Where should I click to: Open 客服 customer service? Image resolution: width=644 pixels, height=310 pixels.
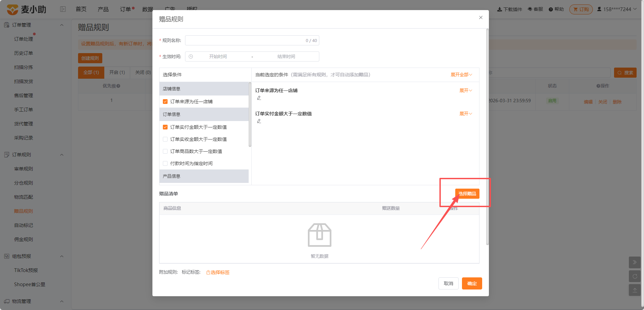[x=535, y=9]
